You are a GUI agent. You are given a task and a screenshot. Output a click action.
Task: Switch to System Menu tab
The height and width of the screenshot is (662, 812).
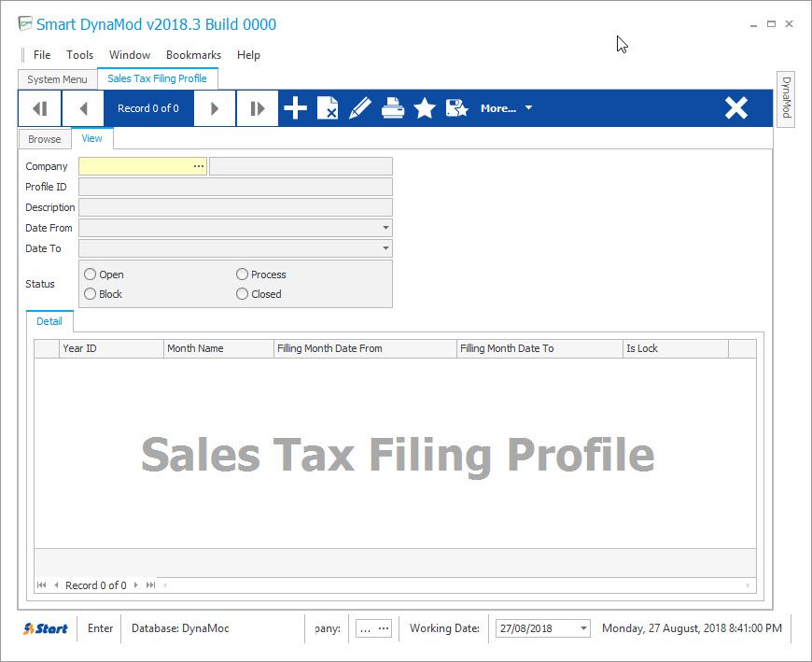pos(58,79)
